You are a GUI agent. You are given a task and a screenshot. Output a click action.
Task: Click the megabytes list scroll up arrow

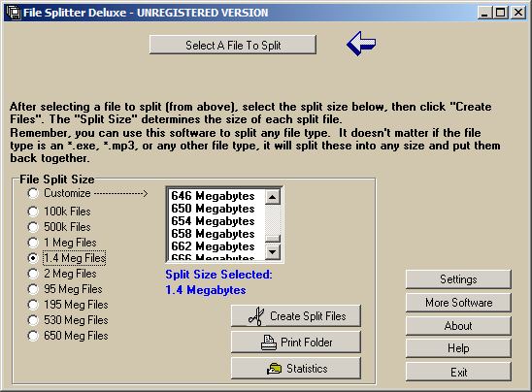(273, 197)
